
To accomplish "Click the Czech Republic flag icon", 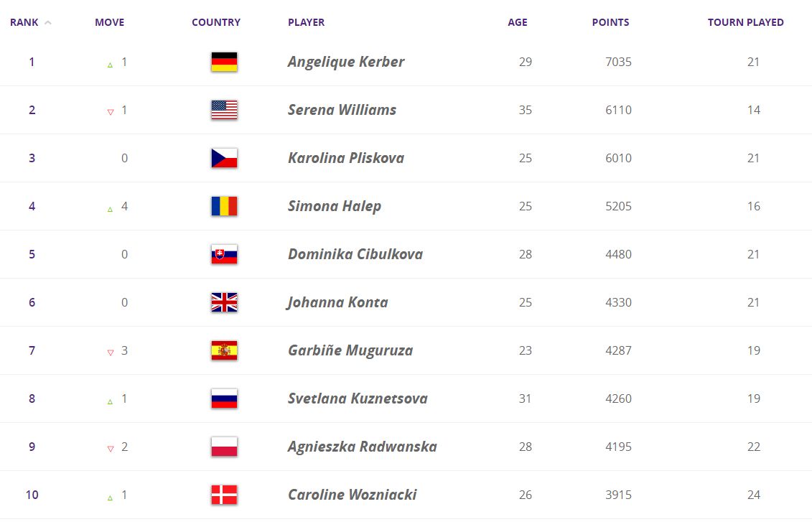I will pos(224,158).
